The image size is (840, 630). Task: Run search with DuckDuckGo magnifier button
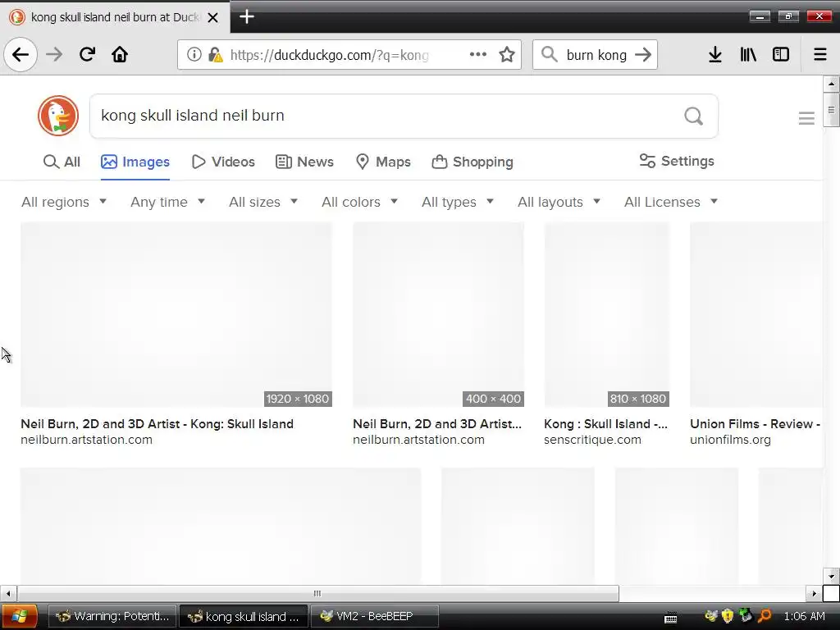click(x=693, y=116)
